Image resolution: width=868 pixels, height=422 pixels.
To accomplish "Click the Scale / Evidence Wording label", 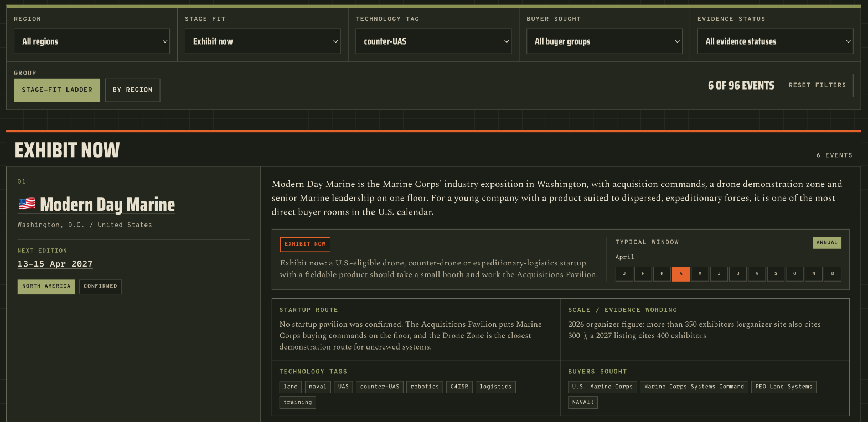I will (x=622, y=310).
